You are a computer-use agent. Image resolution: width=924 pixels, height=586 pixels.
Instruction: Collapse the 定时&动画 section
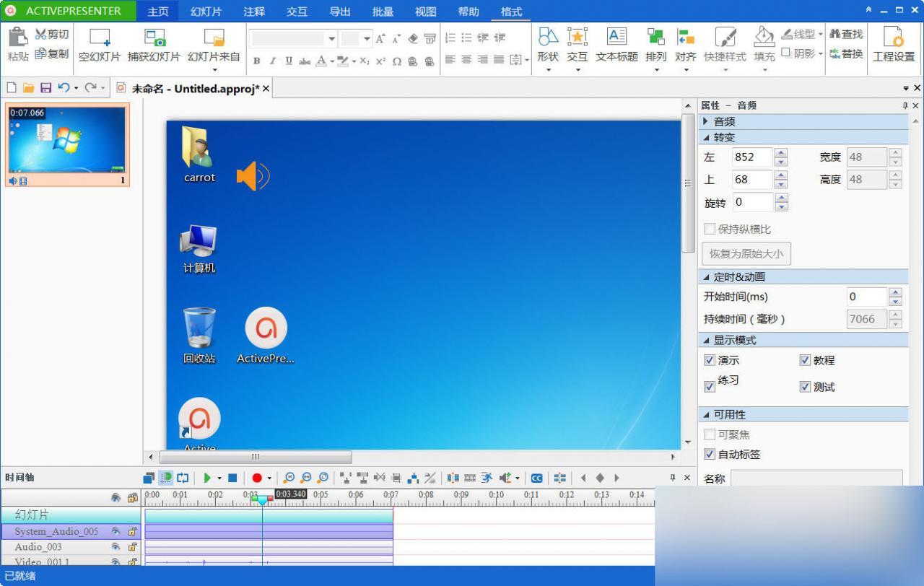coord(706,277)
